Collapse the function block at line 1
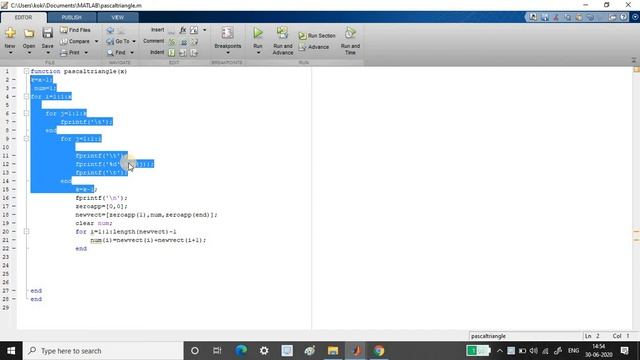This screenshot has height=360, width=640. 26,71
